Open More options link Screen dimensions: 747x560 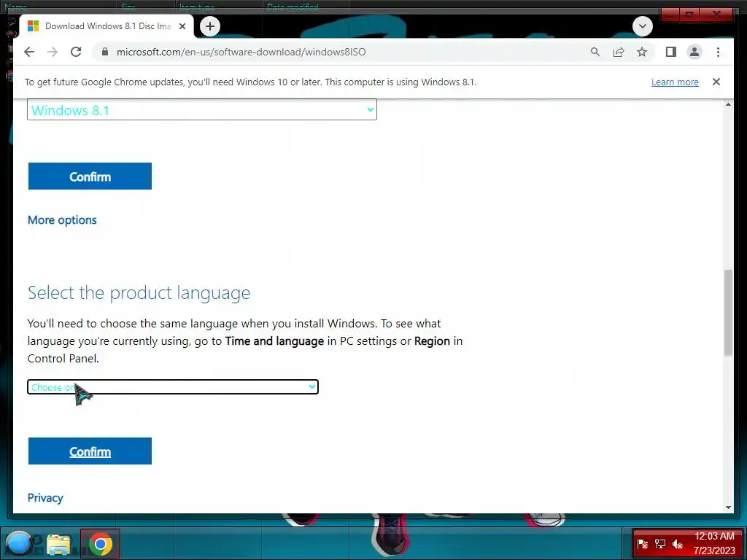[x=62, y=220]
